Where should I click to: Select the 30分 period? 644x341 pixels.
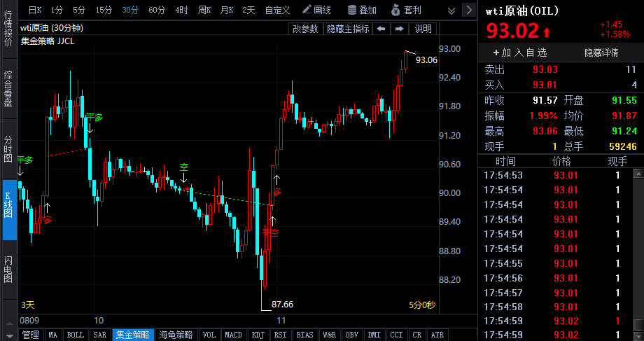[x=130, y=10]
